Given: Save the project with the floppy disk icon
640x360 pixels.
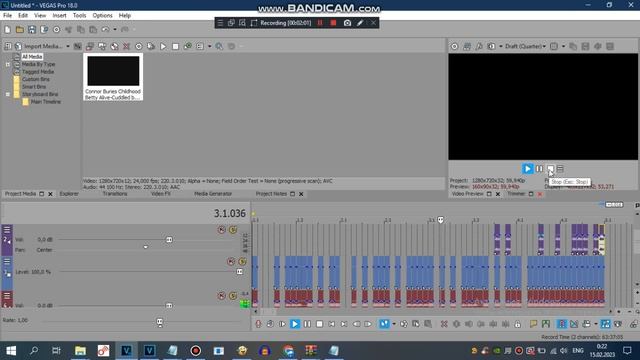Looking at the screenshot, I should [32, 29].
